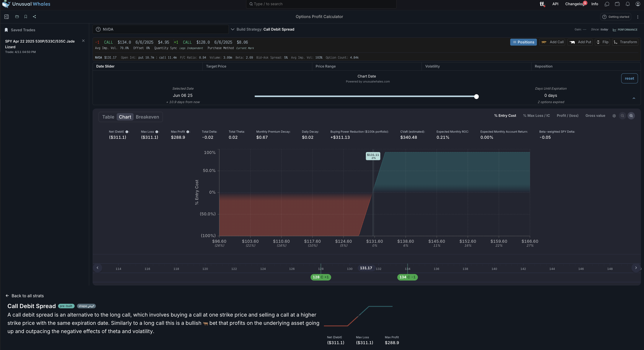Toggle the sidebar panel icon
This screenshot has width=644, height=350.
(x=7, y=17)
